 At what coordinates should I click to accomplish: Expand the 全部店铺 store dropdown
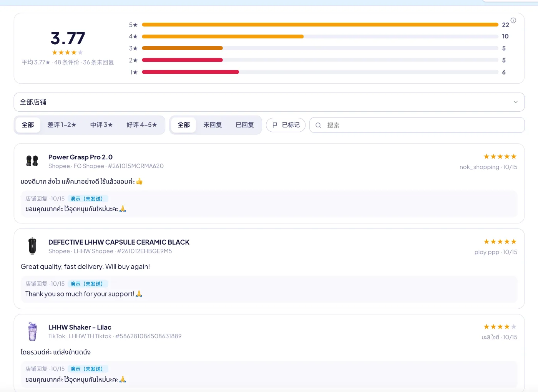pyautogui.click(x=269, y=102)
